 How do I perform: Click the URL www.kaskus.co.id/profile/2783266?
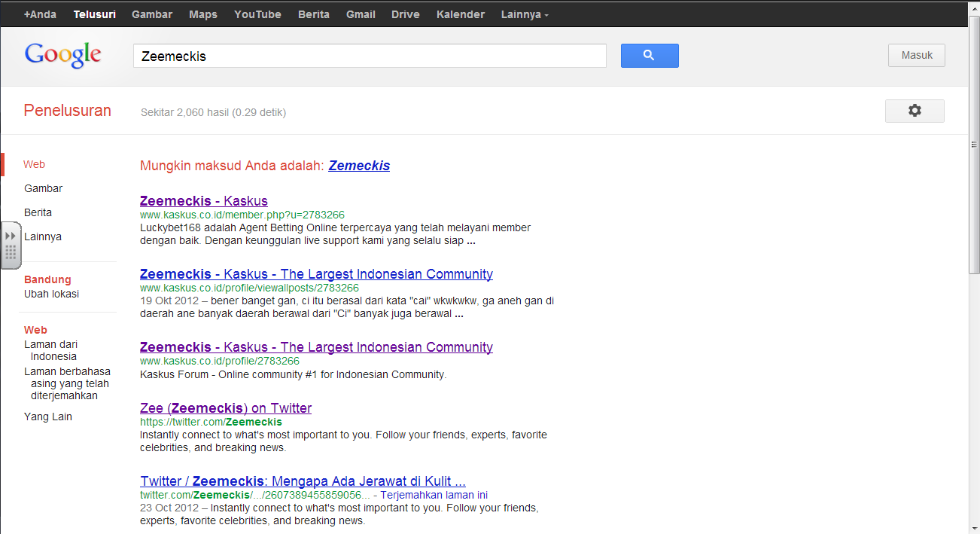[x=220, y=361]
